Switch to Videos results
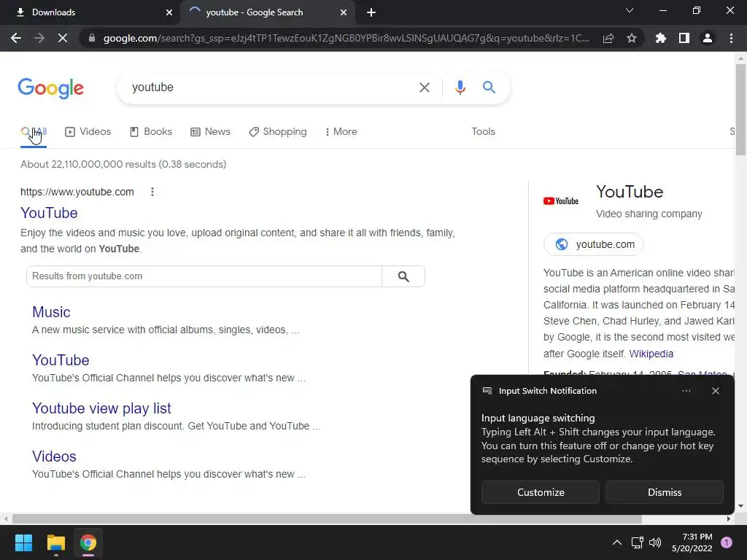 [x=88, y=132]
